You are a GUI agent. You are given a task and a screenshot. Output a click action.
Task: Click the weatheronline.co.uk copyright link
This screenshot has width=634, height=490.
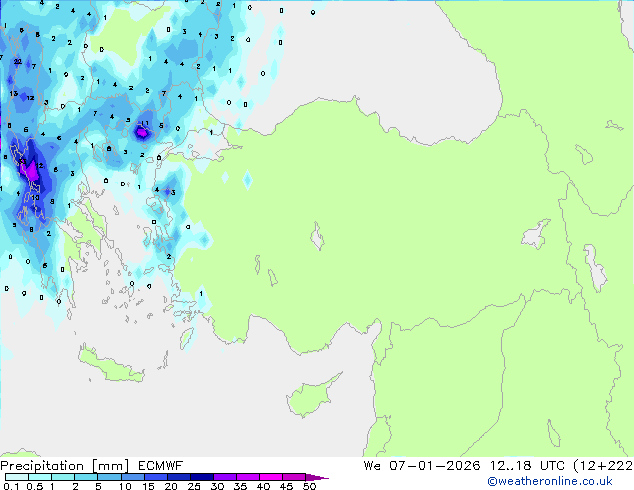pyautogui.click(x=550, y=481)
